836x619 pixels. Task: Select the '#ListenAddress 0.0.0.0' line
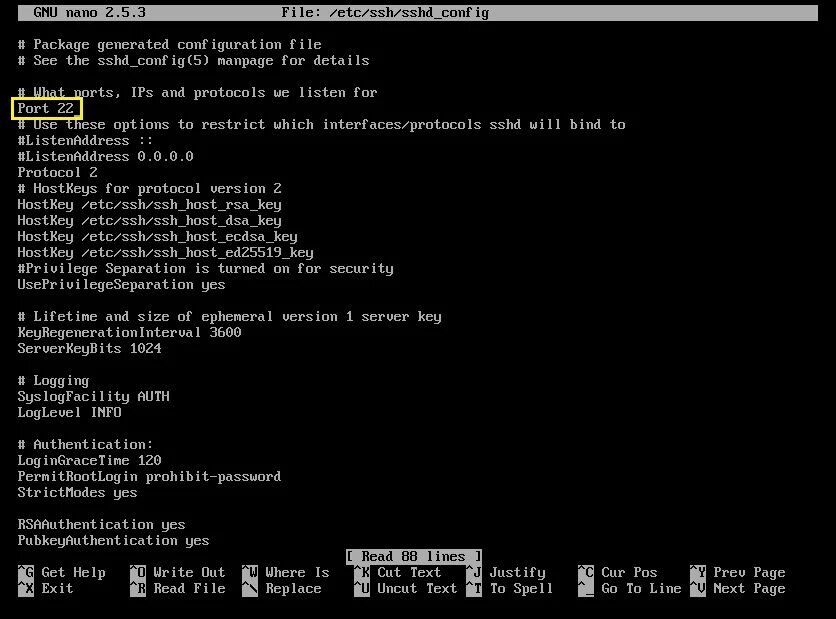coord(106,157)
